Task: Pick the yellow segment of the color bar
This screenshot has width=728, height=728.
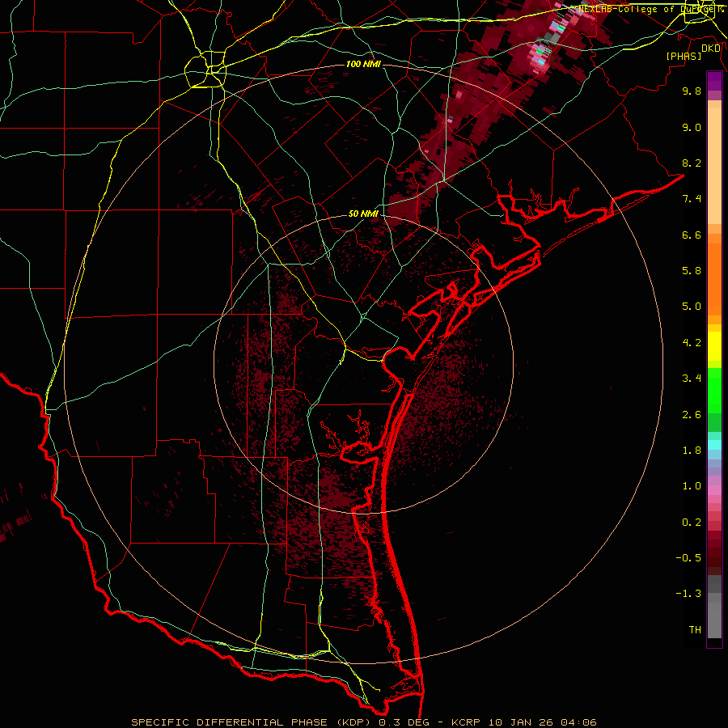Action: click(714, 346)
